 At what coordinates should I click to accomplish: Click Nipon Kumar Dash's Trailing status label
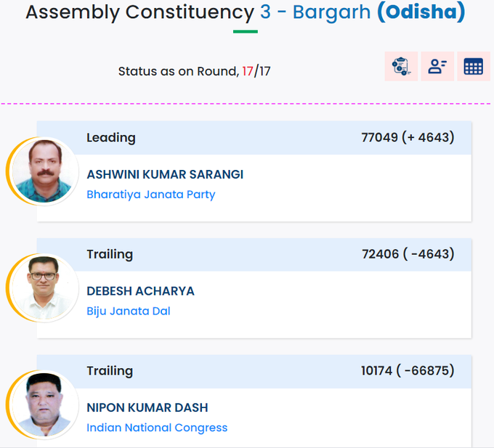[110, 371]
